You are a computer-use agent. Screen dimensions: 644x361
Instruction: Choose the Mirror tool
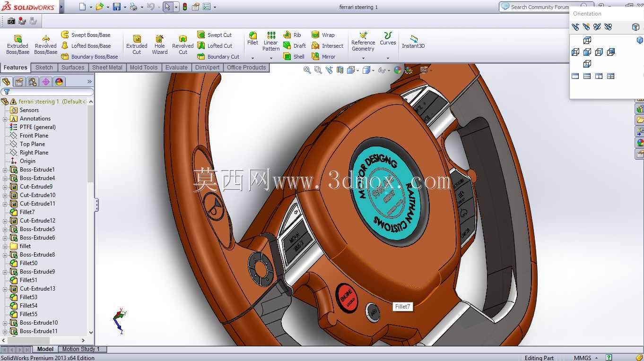tap(323, 57)
